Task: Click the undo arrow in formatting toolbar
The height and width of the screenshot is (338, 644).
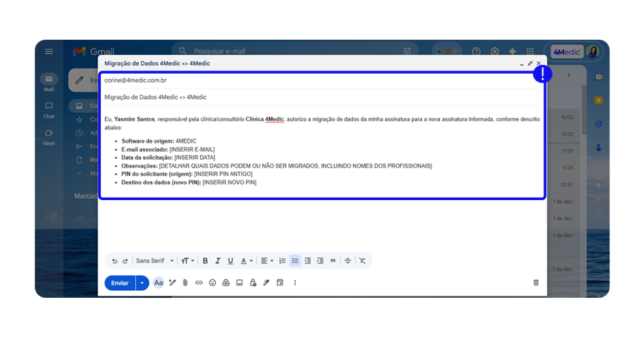Action: tap(114, 261)
